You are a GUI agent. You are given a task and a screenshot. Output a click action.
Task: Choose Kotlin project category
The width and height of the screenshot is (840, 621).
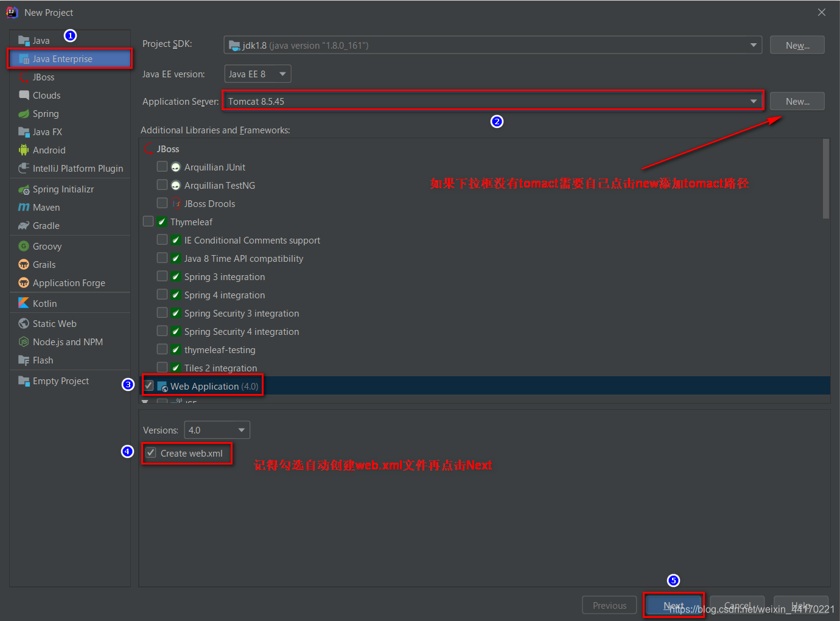(x=70, y=303)
